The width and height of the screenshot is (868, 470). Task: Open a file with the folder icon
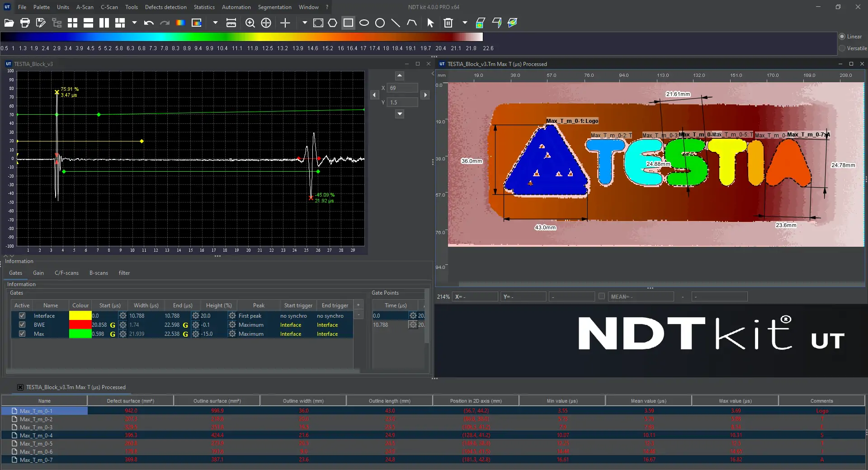point(9,23)
